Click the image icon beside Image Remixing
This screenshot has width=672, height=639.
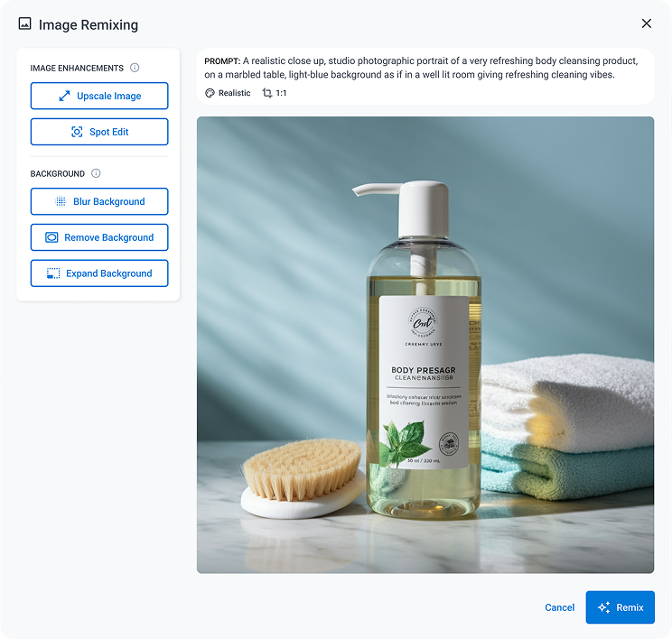point(25,24)
